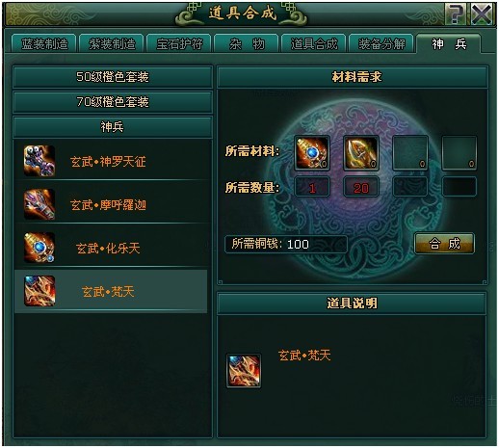Click the 玄武•摩呼羅迦 weapon icon

point(39,204)
